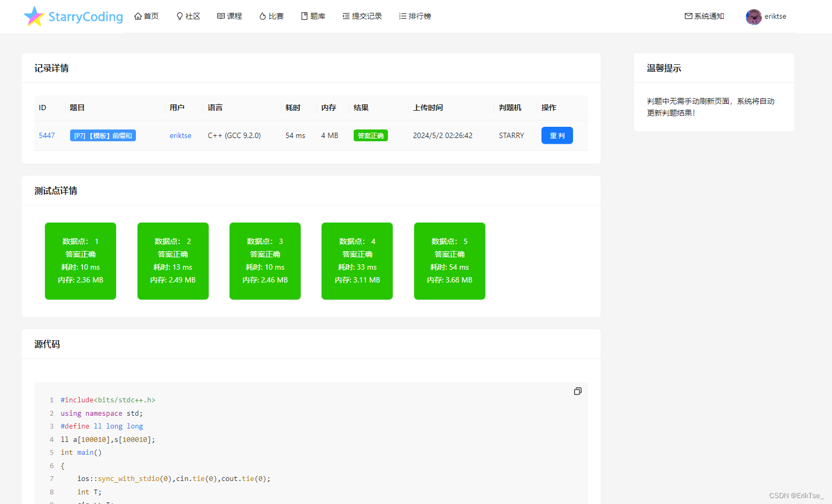Click the 判题机 column header
Viewport: 832px width, 504px height.
tap(510, 108)
